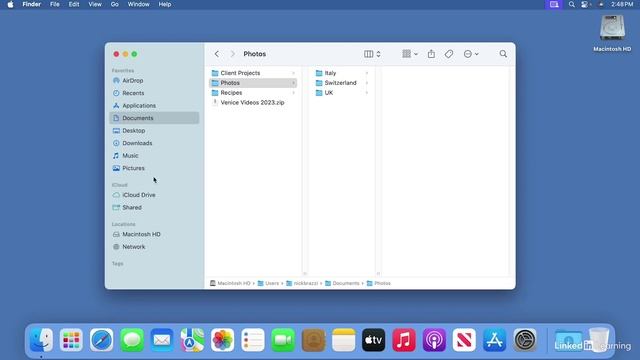Screen dimensions: 640x360
Task: Select Venice Videos 2023.zip file
Action: click(x=253, y=102)
